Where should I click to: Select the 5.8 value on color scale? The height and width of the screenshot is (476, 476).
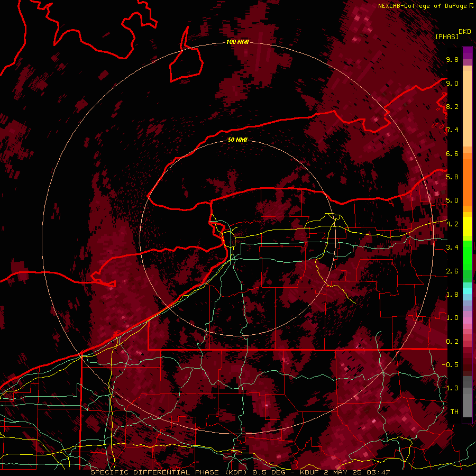(x=452, y=177)
